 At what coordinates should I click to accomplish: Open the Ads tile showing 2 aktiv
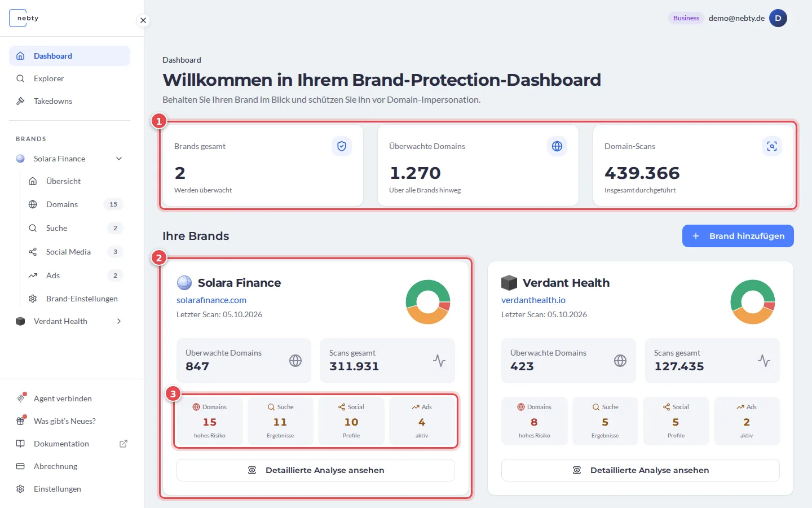point(747,421)
